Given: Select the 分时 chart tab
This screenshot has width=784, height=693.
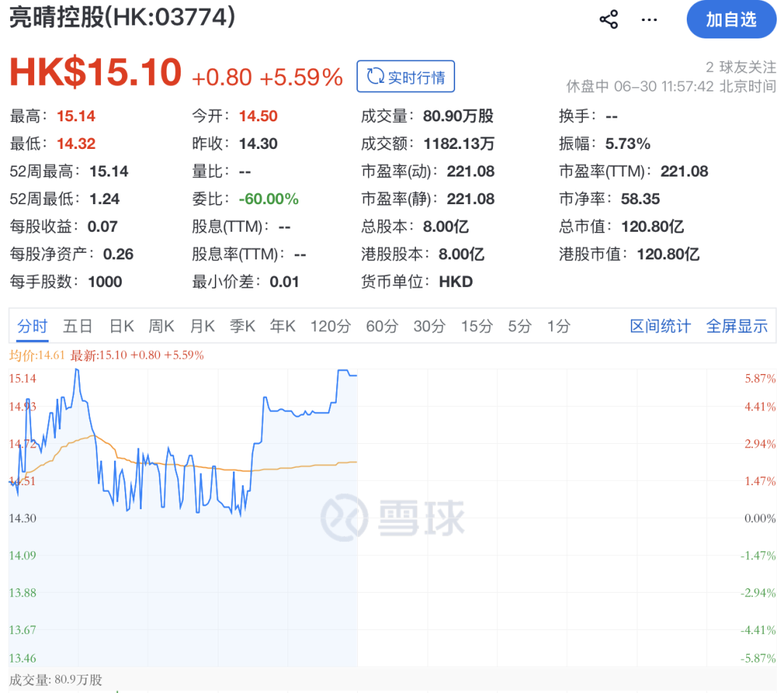Looking at the screenshot, I should (x=33, y=326).
